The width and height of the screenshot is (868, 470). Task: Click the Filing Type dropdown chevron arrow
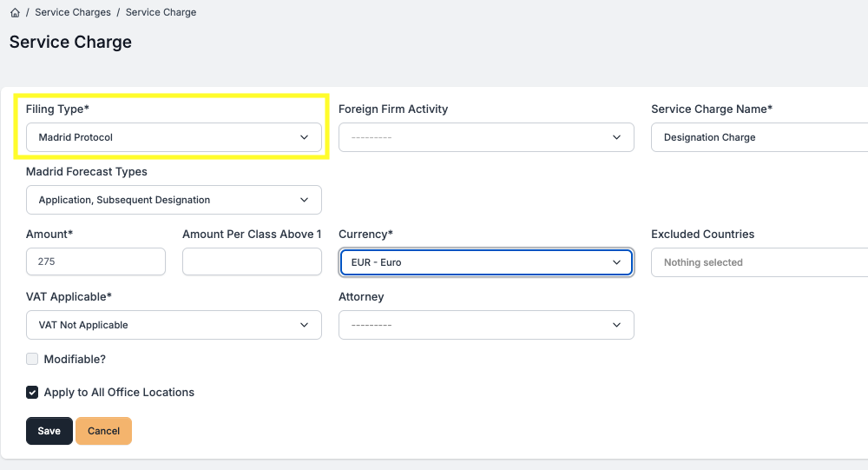tap(304, 137)
